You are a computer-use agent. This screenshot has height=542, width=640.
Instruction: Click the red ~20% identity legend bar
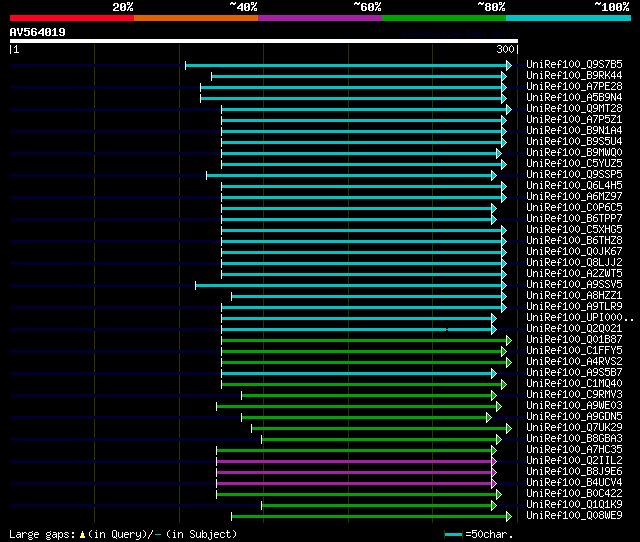[72, 18]
